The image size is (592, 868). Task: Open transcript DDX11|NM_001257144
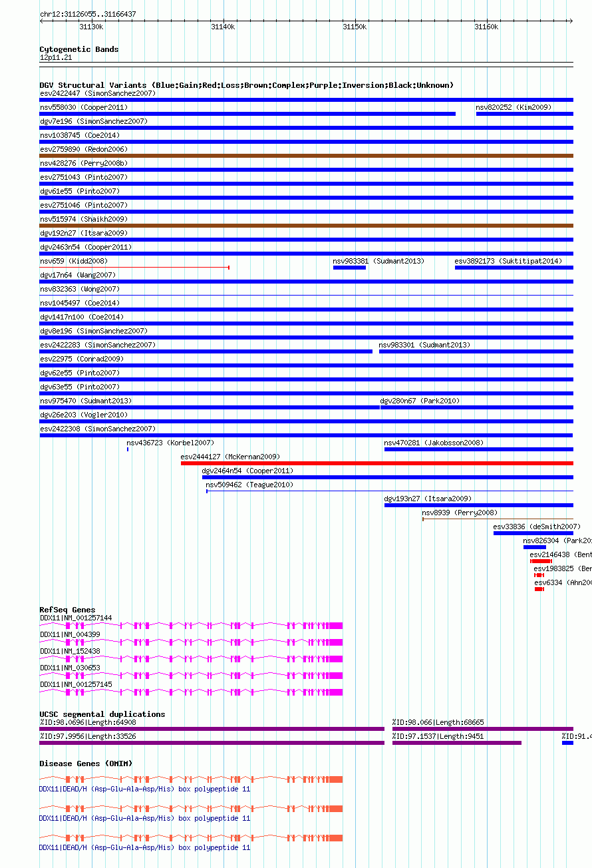[x=76, y=618]
